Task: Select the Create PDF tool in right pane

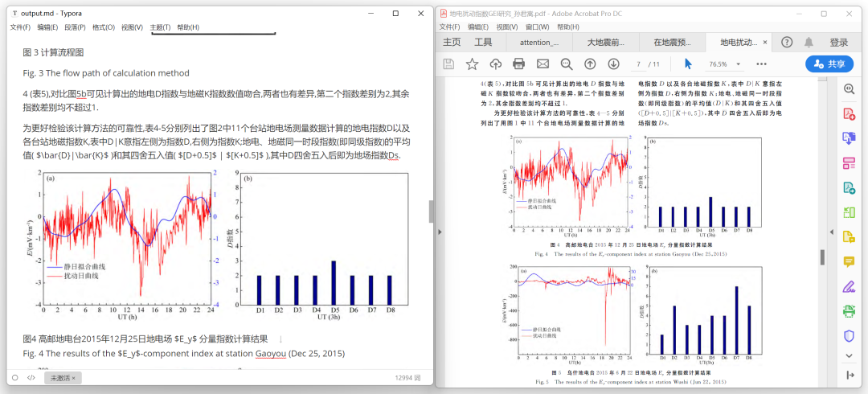Action: (x=850, y=113)
